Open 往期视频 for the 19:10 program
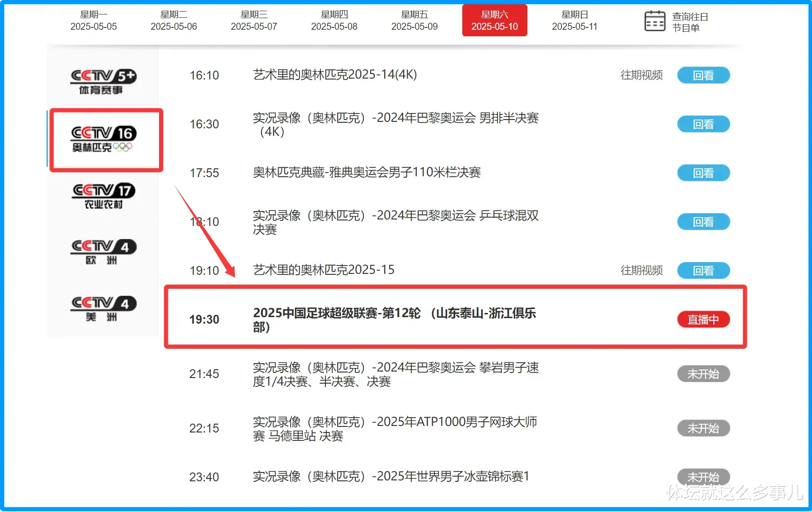This screenshot has height=512, width=812. (x=641, y=271)
